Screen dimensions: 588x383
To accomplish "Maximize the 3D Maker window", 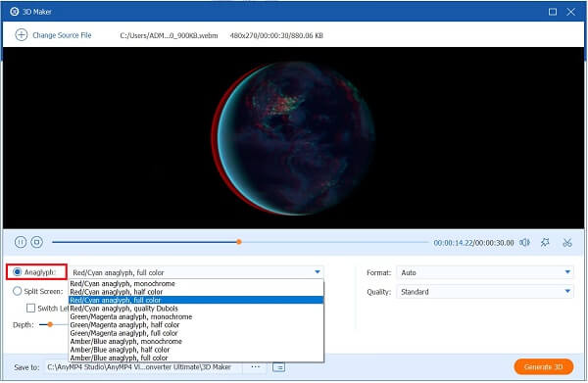I will point(553,12).
